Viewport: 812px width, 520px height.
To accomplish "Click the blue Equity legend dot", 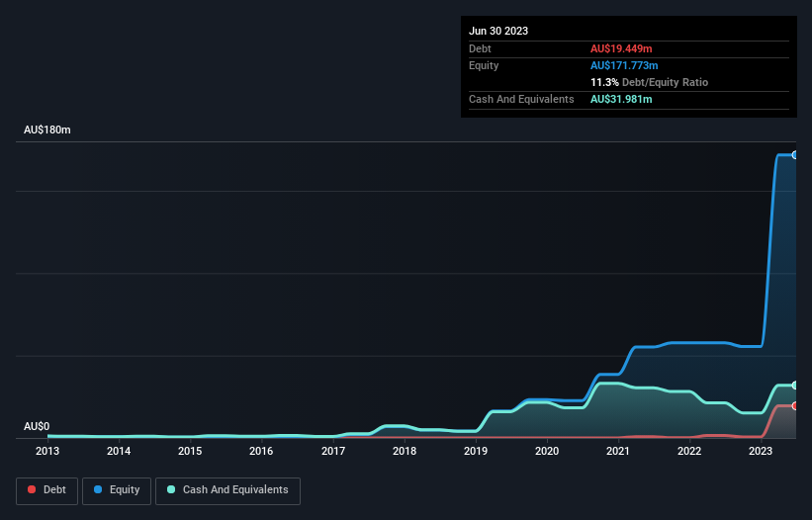I will tap(98, 489).
